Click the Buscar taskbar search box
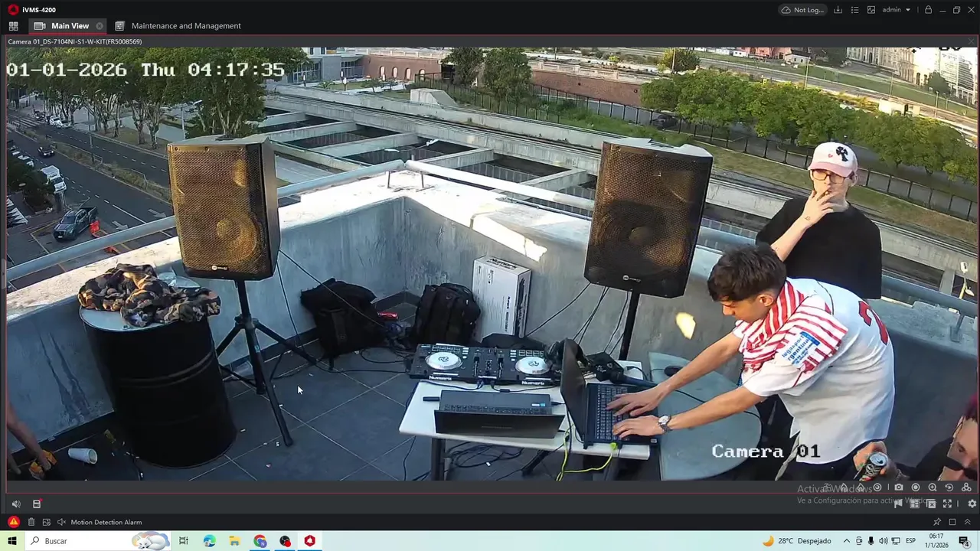The image size is (980, 551). click(x=98, y=541)
